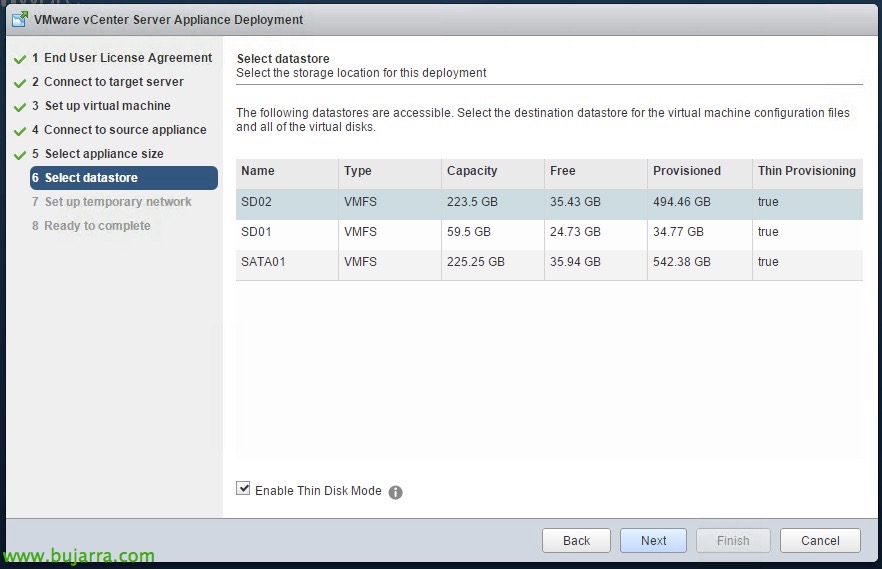Image resolution: width=882 pixels, height=569 pixels.
Task: Click the Select datastore heading
Action: click(283, 58)
